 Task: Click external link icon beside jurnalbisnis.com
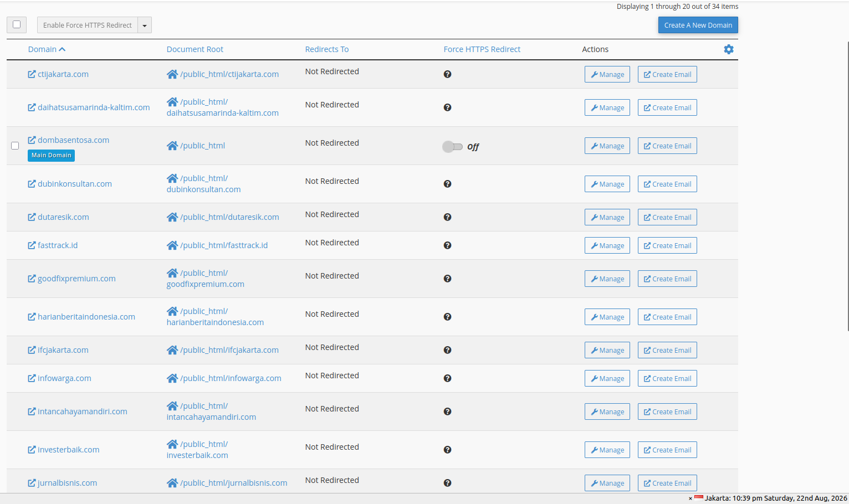(x=32, y=483)
